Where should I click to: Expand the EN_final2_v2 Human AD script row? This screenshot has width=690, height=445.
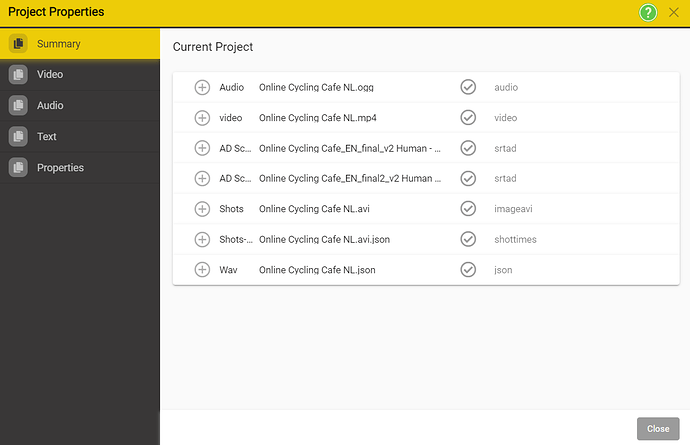click(x=202, y=178)
